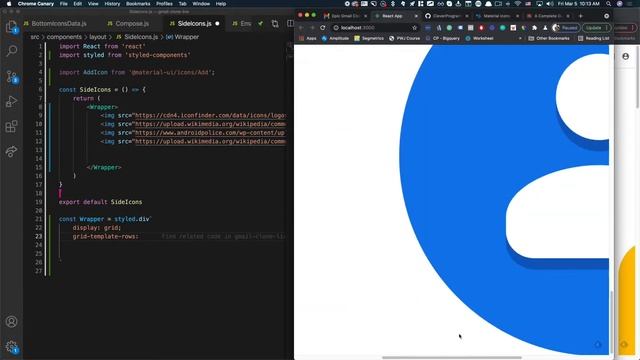Click the Wi-Fi icon in the menu bar
This screenshot has height=360, width=640.
518,4
